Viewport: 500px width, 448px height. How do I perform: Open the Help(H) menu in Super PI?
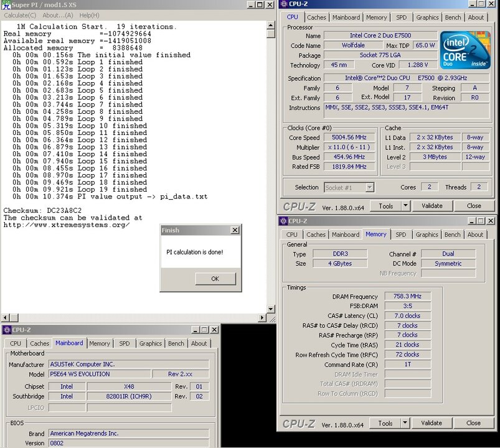[x=89, y=16]
